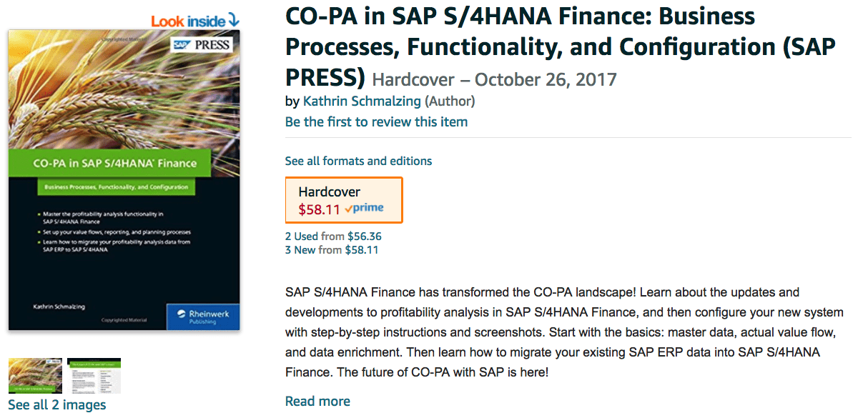Expand the description with Read more
Screen dimensions: 868x418
coord(317,402)
